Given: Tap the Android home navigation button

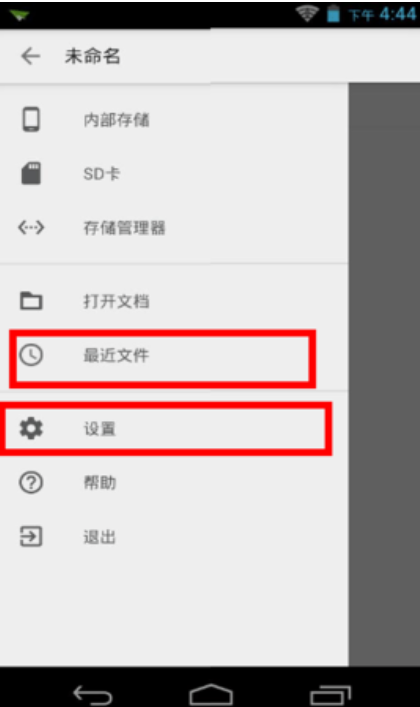Looking at the screenshot, I should point(211,694).
